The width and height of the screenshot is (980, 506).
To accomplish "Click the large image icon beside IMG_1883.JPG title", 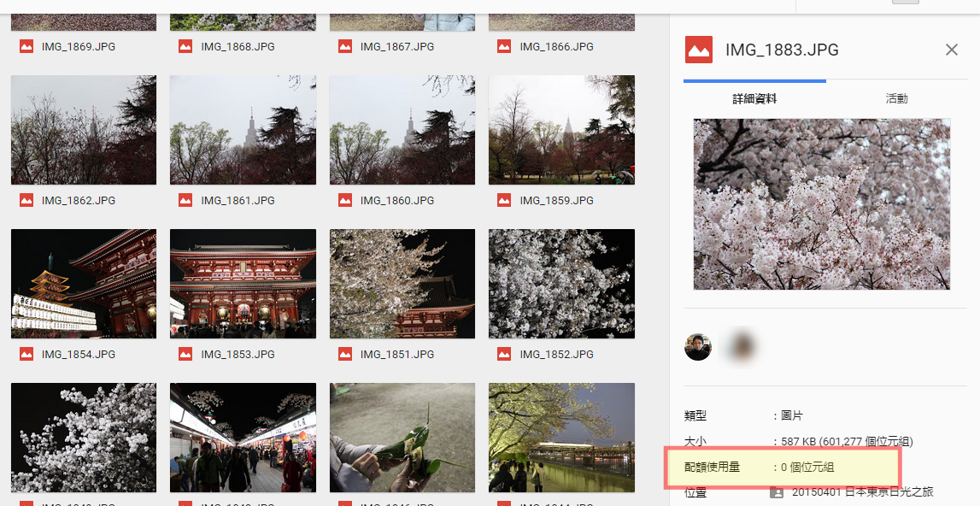I will pyautogui.click(x=699, y=50).
